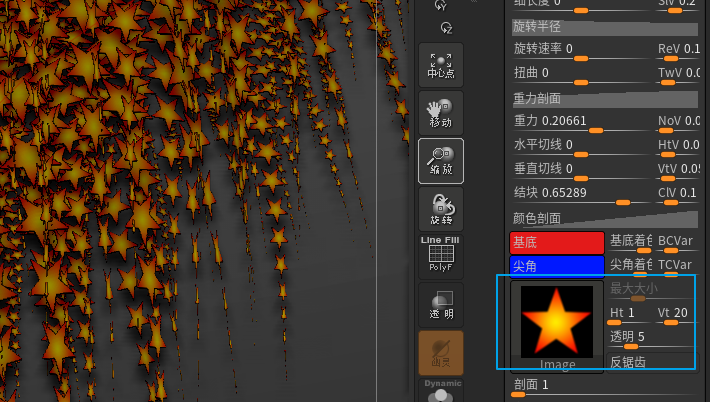Adjust the ClV variation slider

click(678, 195)
